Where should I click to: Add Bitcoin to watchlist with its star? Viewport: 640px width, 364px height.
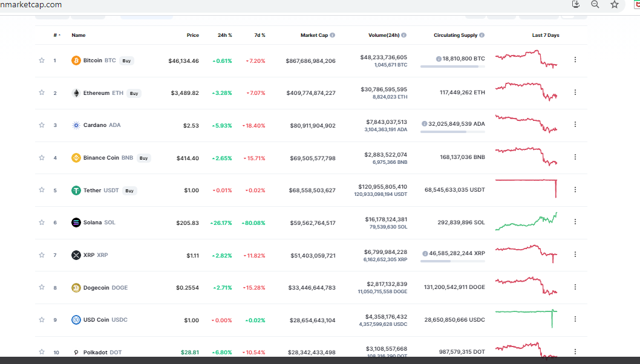pos(42,60)
